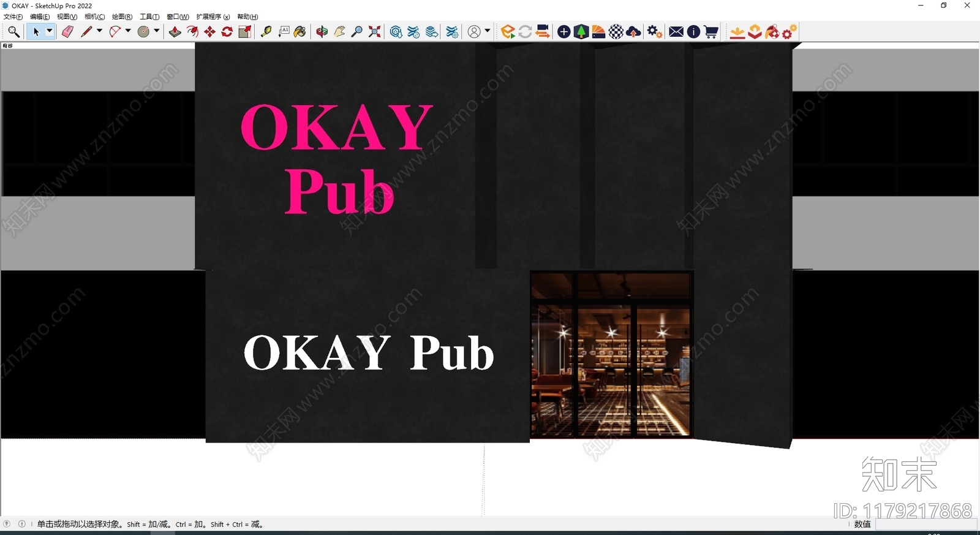Select the Circle shape tool
Image resolution: width=980 pixels, height=535 pixels.
[x=143, y=32]
